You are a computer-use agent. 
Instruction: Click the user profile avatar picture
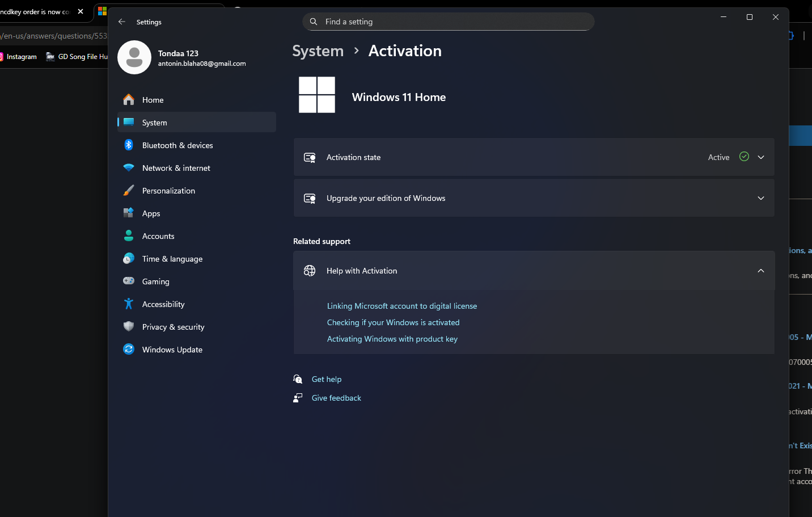[134, 57]
